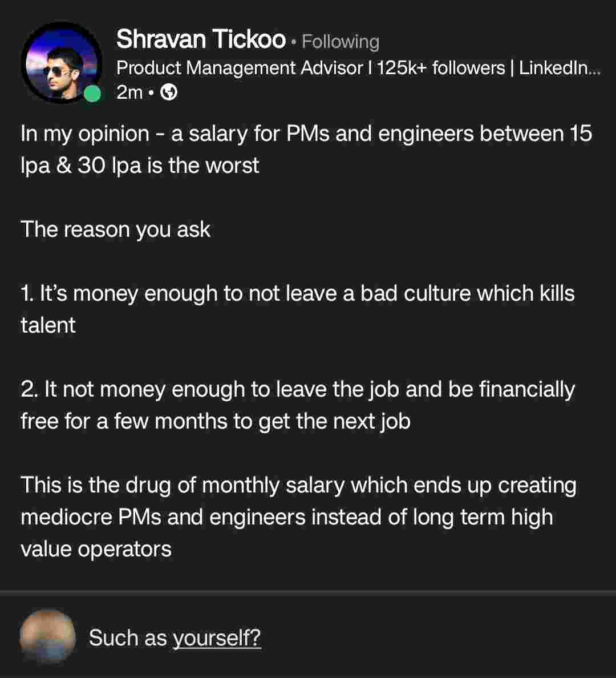This screenshot has width=616, height=678.
Task: Click the Following label beside the name
Action: (340, 42)
